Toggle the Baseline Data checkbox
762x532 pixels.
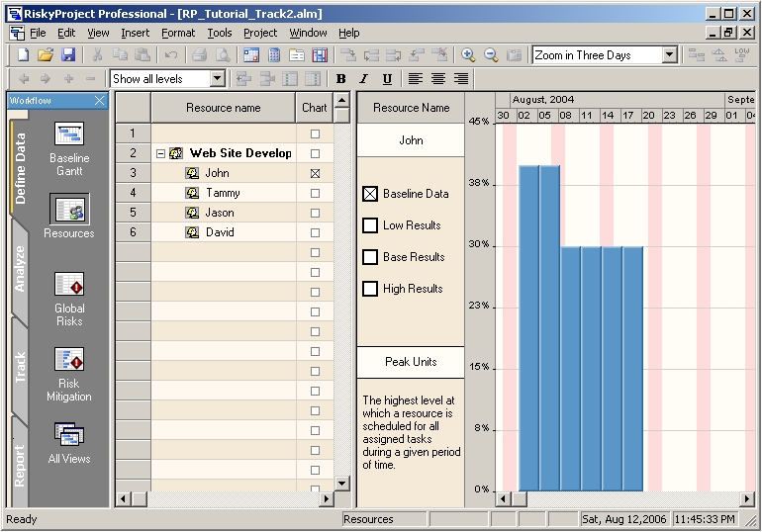(x=370, y=194)
